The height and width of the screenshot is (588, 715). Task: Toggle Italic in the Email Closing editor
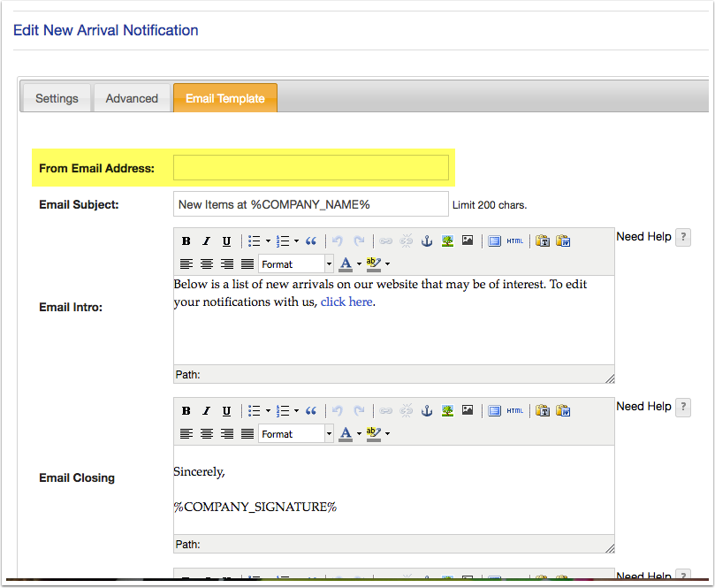(207, 410)
